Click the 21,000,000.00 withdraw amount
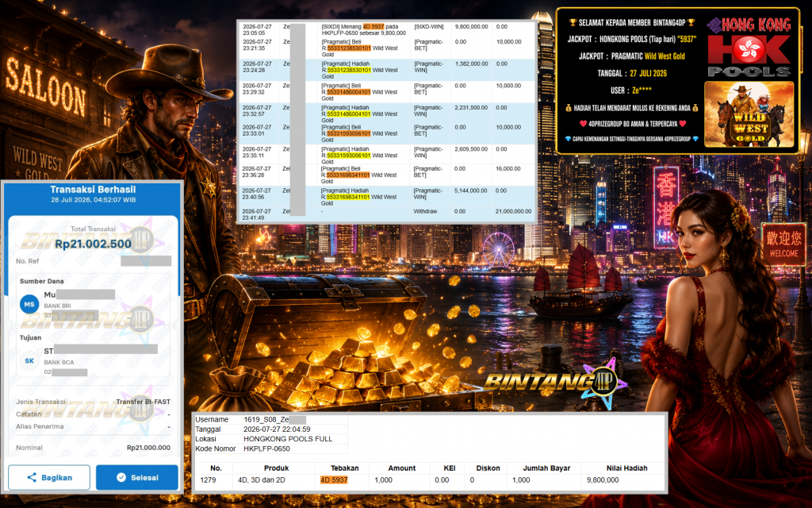 (513, 211)
